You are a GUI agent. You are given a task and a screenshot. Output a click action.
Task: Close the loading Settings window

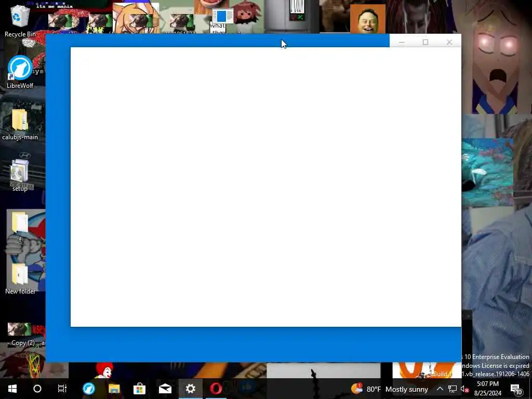449,42
